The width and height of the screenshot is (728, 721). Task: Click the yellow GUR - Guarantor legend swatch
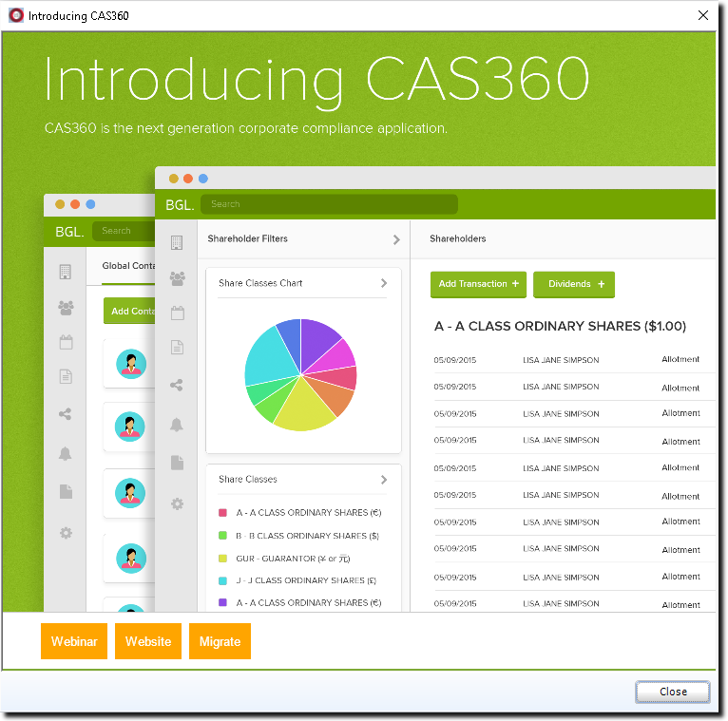pos(222,559)
